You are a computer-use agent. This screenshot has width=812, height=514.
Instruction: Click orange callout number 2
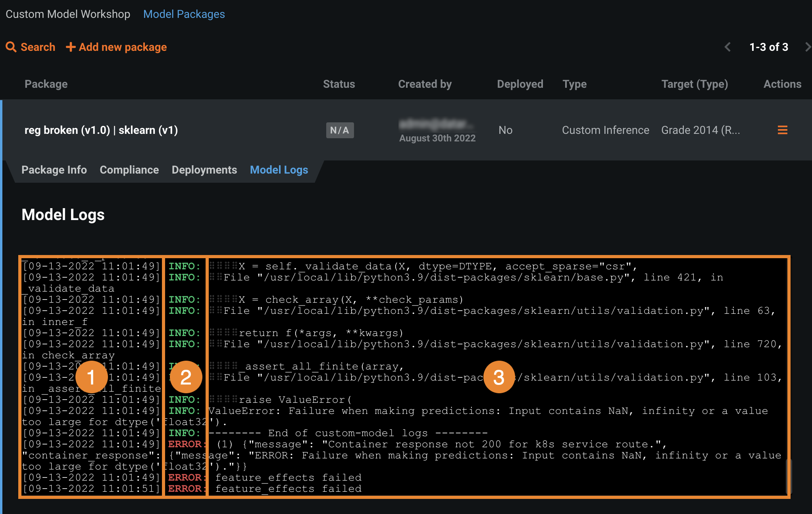[x=186, y=377]
